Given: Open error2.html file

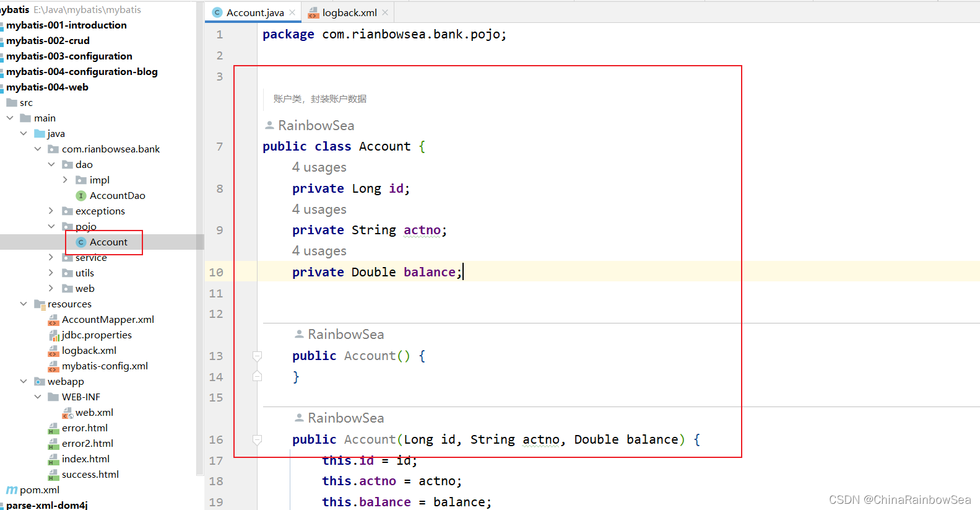Looking at the screenshot, I should (x=87, y=444).
